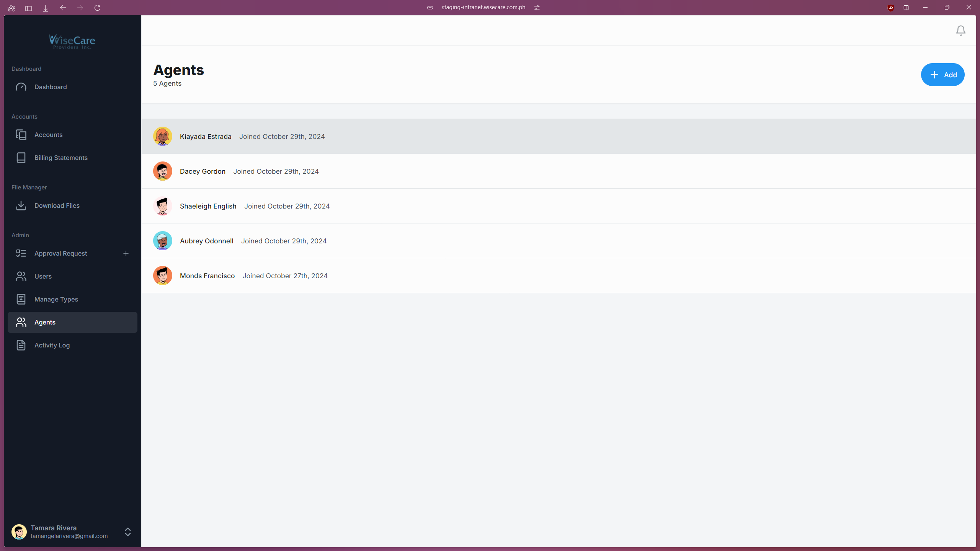Image resolution: width=980 pixels, height=551 pixels.
Task: Reload the page with the refresh button
Action: (x=98, y=8)
